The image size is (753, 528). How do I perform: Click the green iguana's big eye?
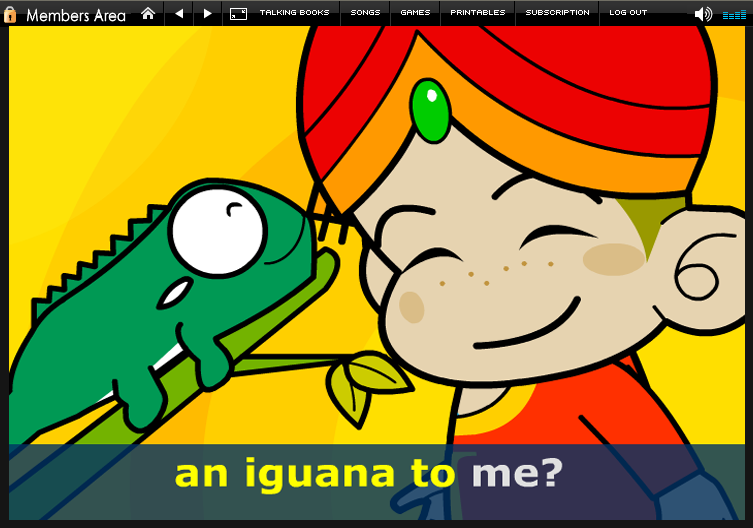(x=216, y=230)
